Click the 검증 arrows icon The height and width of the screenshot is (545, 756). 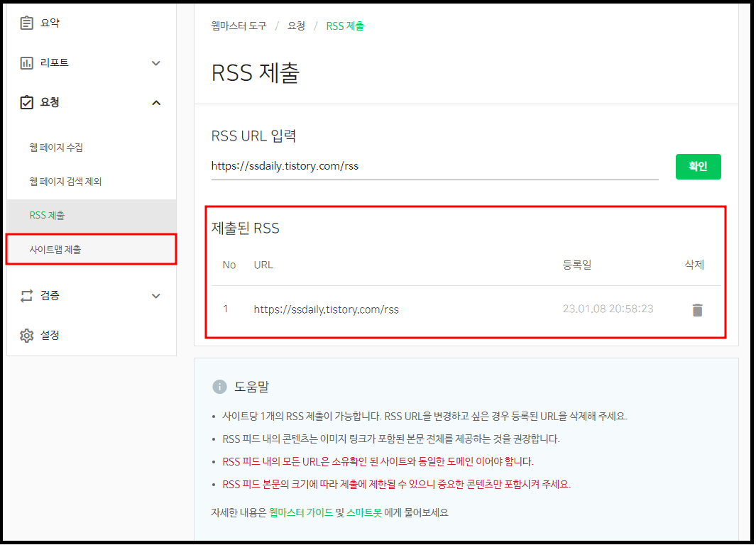(26, 295)
